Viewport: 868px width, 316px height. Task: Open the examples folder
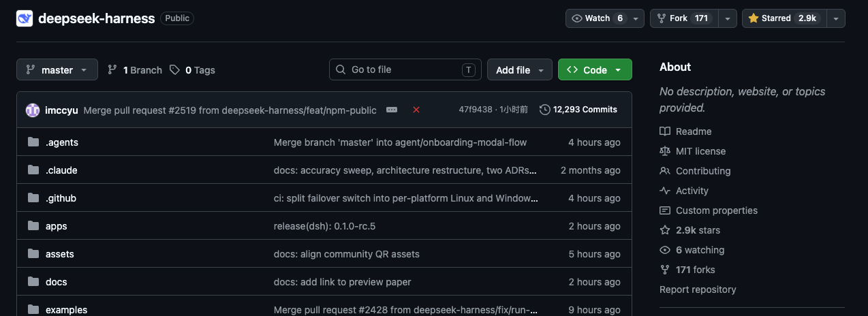(67, 310)
